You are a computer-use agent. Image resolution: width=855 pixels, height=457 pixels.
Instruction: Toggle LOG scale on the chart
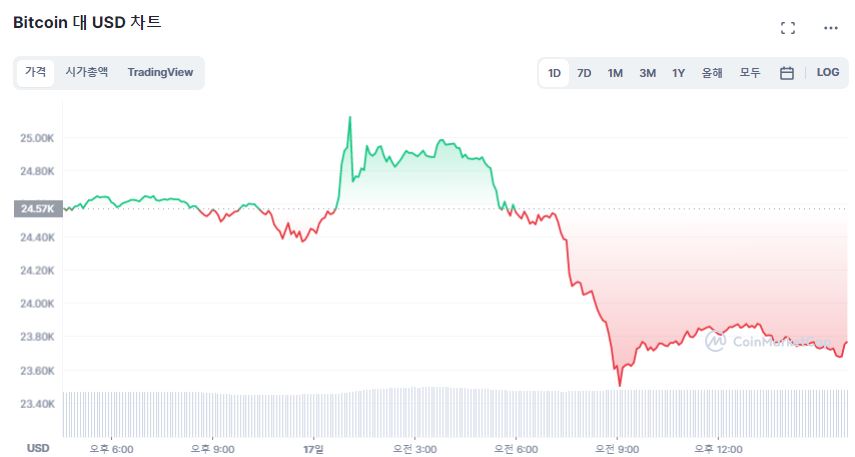[828, 73]
